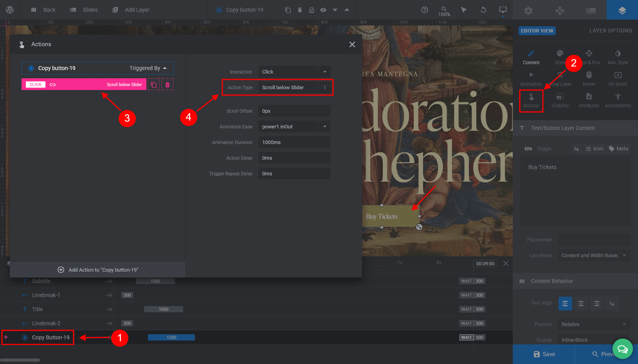
Task: Move layer up with the up arrow
Action: point(347,10)
